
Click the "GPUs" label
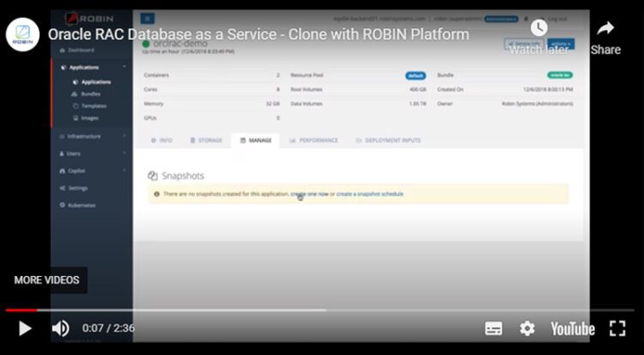tap(150, 118)
